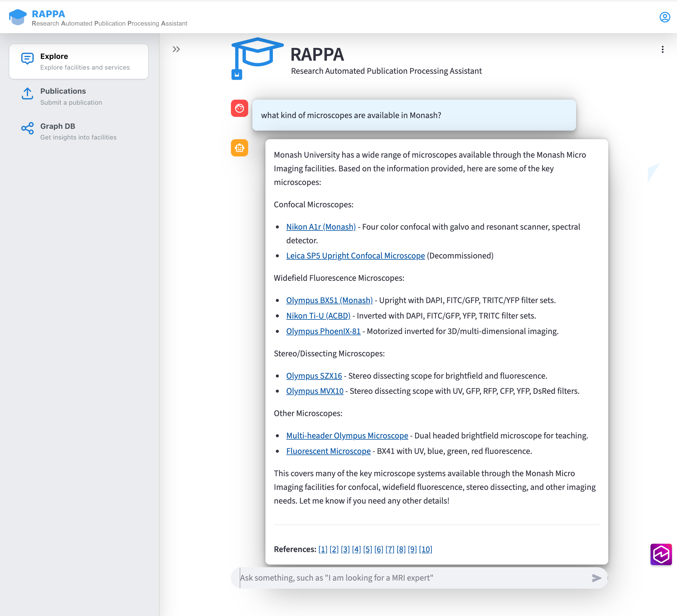Select the Explore sidebar icon
This screenshot has height=616, width=677.
27,58
